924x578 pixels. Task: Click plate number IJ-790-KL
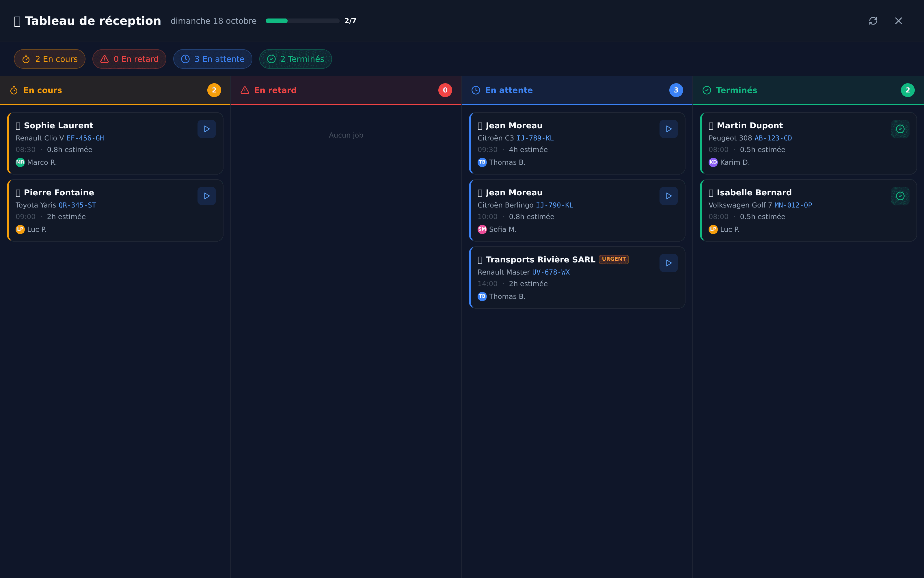554,205
